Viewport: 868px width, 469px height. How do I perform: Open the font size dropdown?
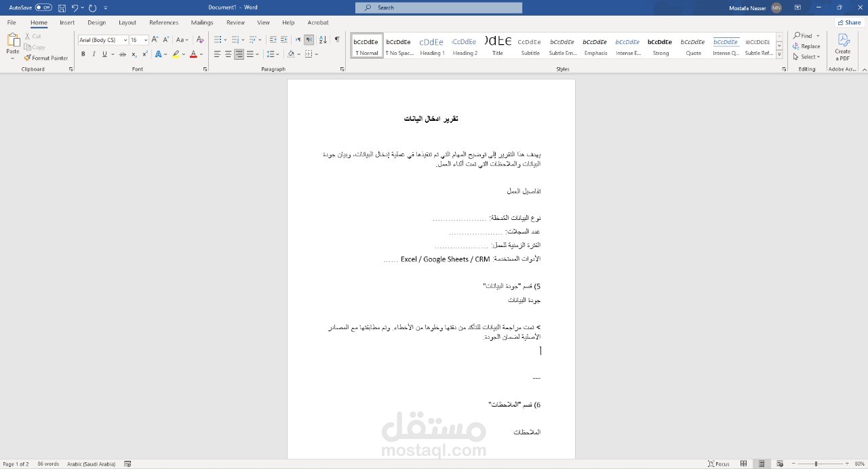click(145, 40)
